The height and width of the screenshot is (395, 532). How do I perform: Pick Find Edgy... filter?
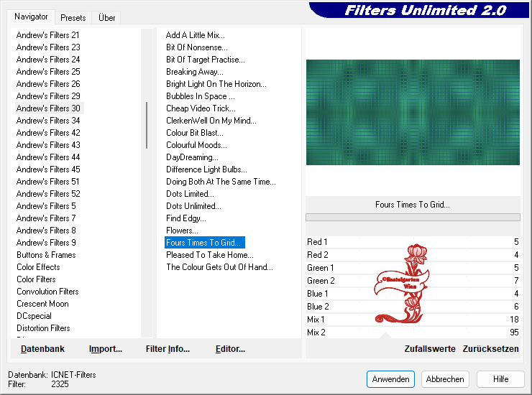(x=186, y=218)
